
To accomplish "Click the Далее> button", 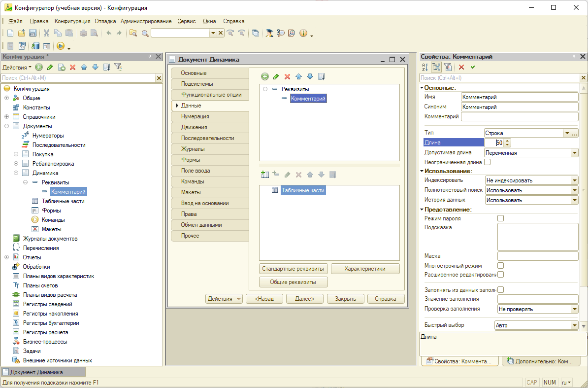I will [x=304, y=299].
